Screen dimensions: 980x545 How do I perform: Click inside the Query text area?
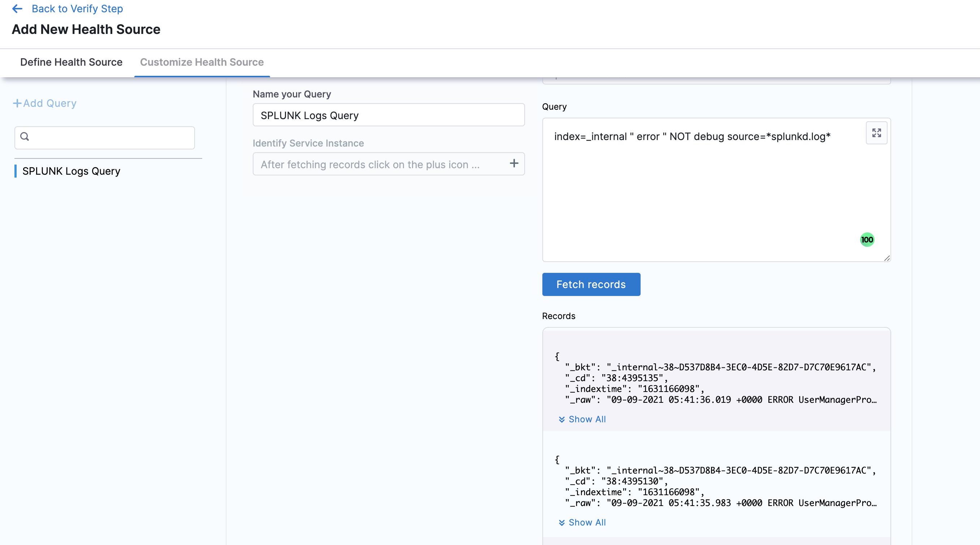[704, 190]
